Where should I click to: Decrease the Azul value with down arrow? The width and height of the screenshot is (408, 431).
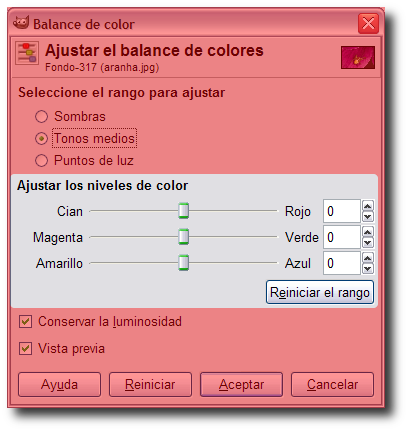point(368,269)
